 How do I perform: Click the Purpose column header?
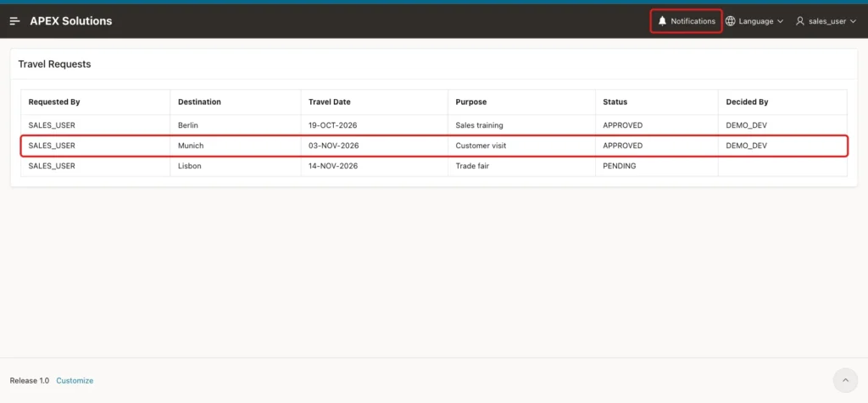tap(471, 102)
